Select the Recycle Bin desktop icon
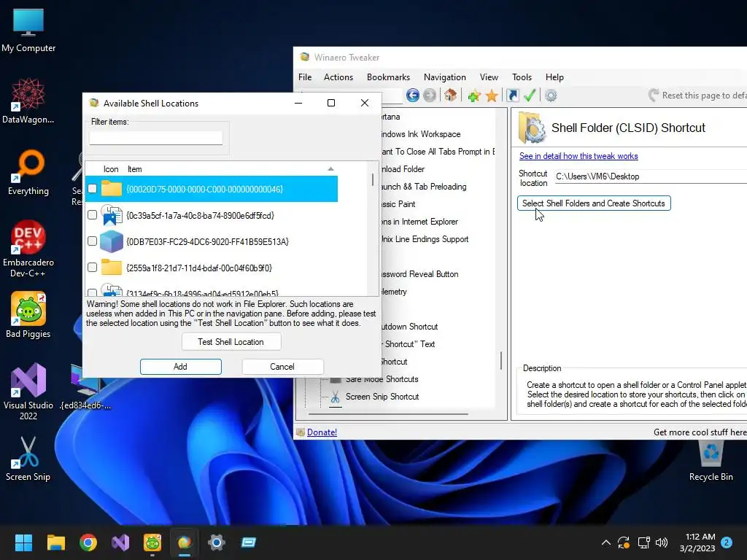The width and height of the screenshot is (747, 560). pos(711,460)
